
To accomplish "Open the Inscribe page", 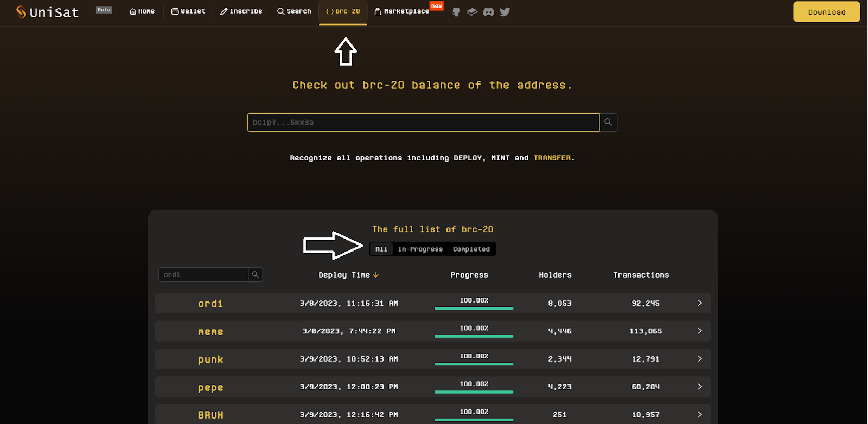I will 241,11.
